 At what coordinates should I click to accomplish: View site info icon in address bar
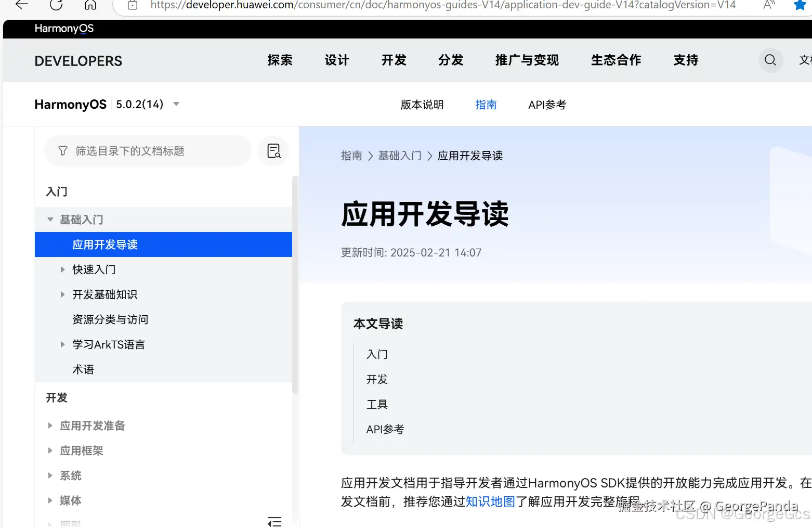click(133, 5)
